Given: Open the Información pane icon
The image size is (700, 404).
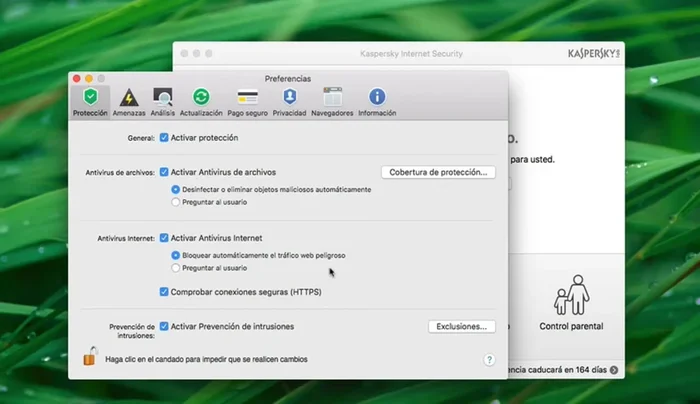Looking at the screenshot, I should click(377, 98).
